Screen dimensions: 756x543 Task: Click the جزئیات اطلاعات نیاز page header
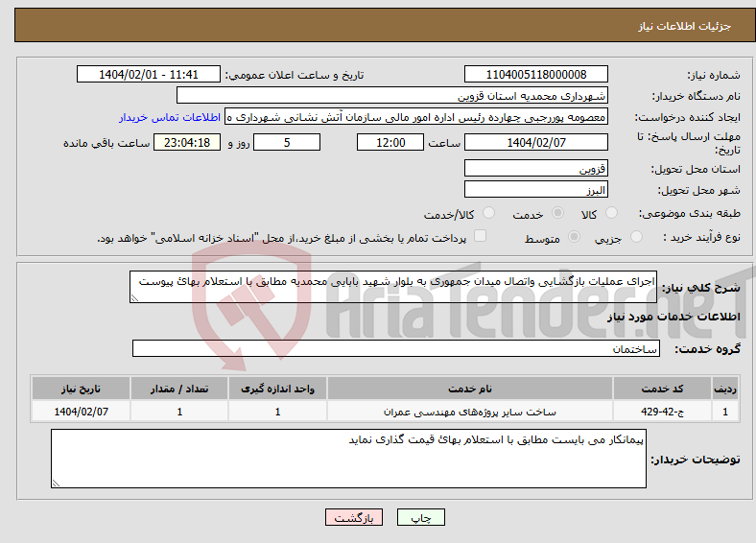(685, 26)
